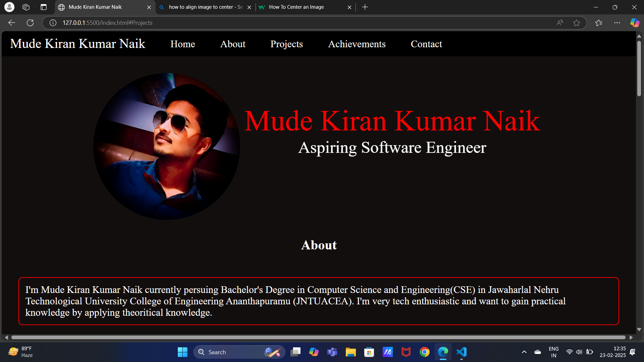Viewport: 644px width, 362px height.
Task: Open the Windows Start menu
Action: pos(182,352)
